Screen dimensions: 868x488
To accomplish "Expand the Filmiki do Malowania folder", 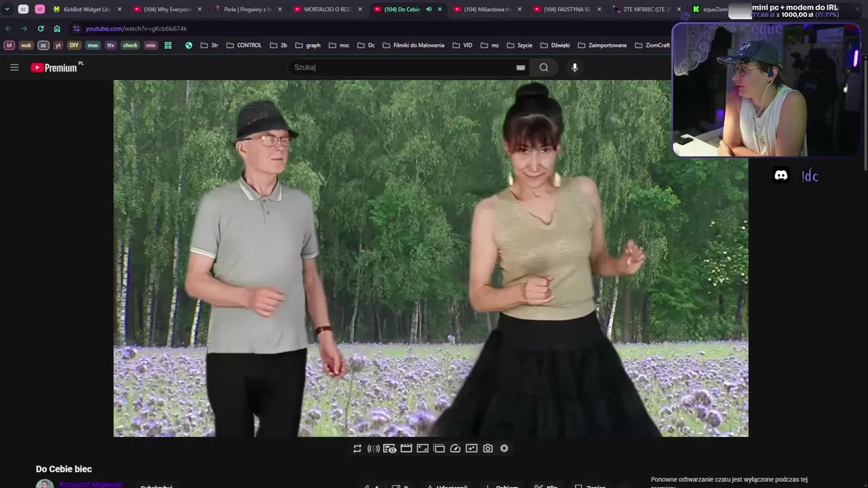I will (x=413, y=45).
